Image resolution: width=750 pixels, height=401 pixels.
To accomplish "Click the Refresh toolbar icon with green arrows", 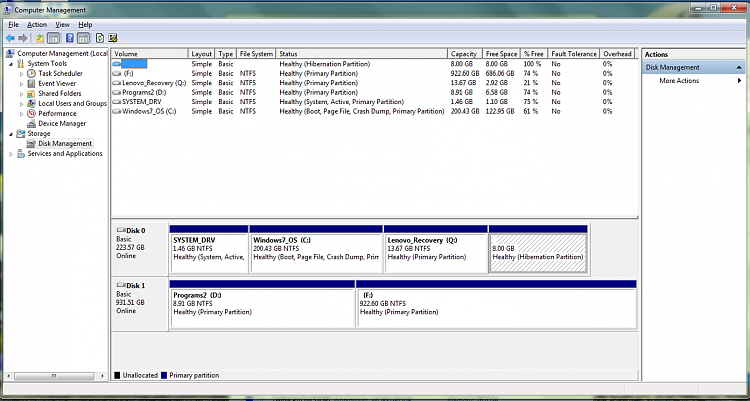I will pos(100,38).
